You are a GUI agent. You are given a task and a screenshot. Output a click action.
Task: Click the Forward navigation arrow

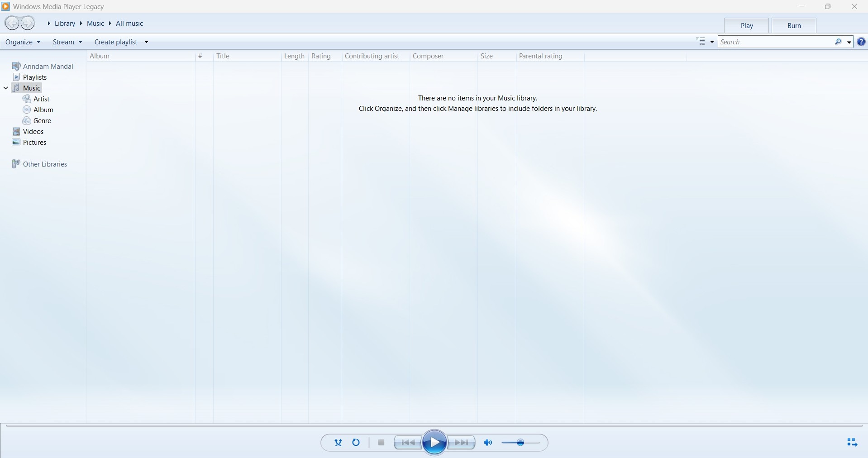(28, 23)
